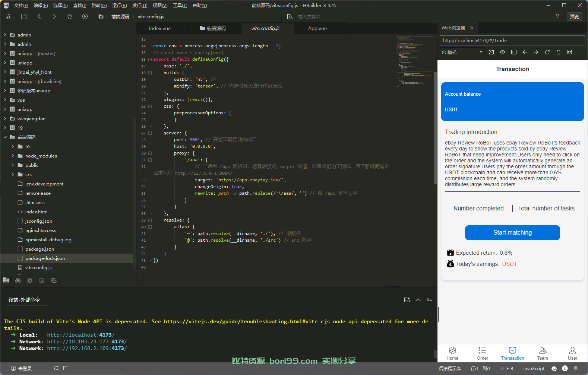Click the lock icon in browser toolbar
This screenshot has width=588, height=375.
click(558, 52)
